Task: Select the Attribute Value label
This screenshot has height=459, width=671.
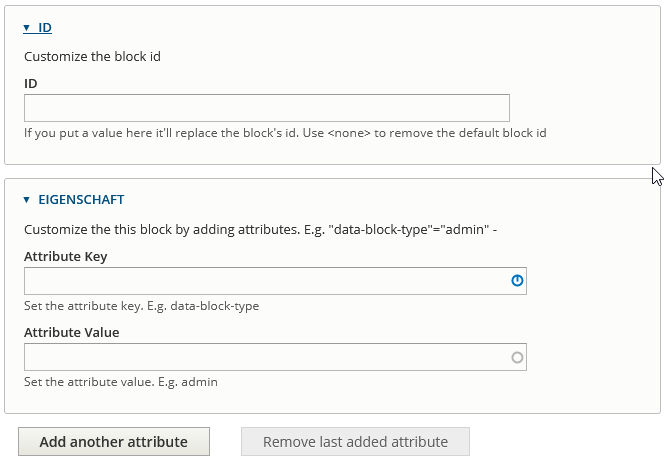Action: 71,332
